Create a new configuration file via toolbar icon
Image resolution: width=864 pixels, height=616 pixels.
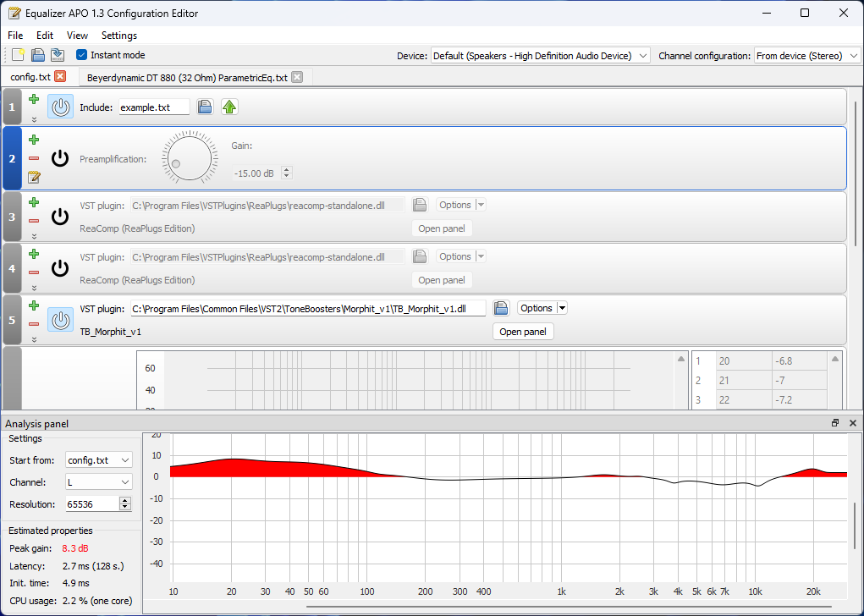17,54
